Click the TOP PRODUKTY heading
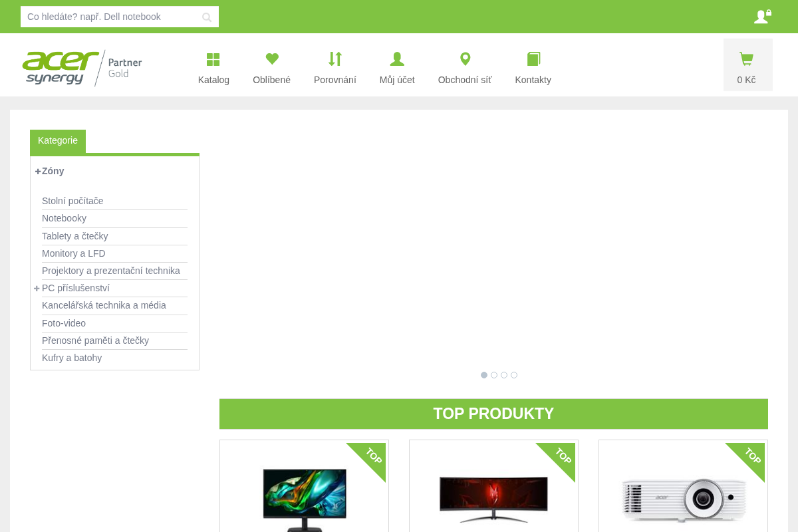The height and width of the screenshot is (532, 798). pos(493,414)
